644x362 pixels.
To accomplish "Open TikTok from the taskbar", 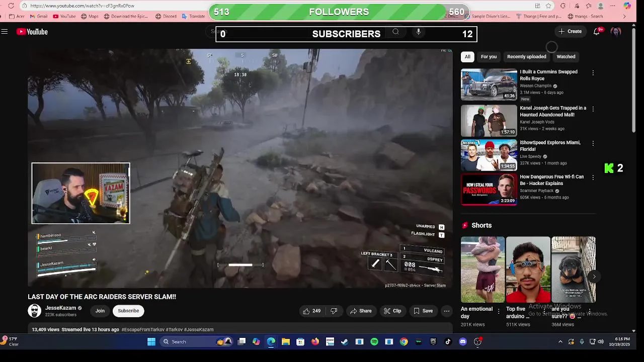I will (x=448, y=342).
